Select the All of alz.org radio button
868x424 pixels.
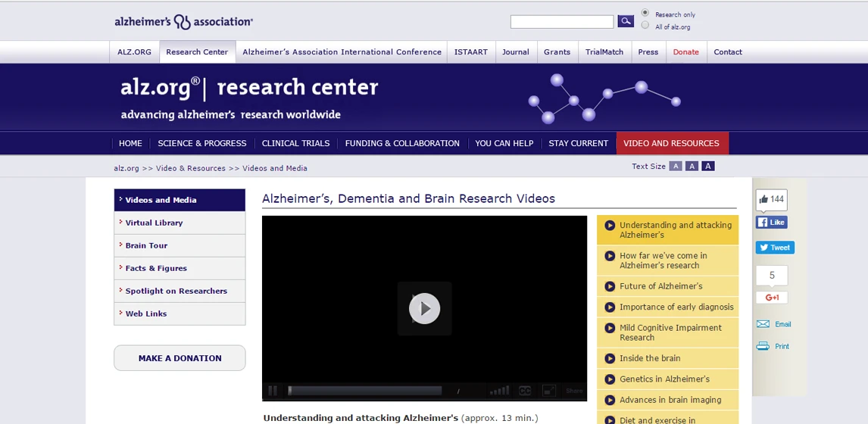645,26
